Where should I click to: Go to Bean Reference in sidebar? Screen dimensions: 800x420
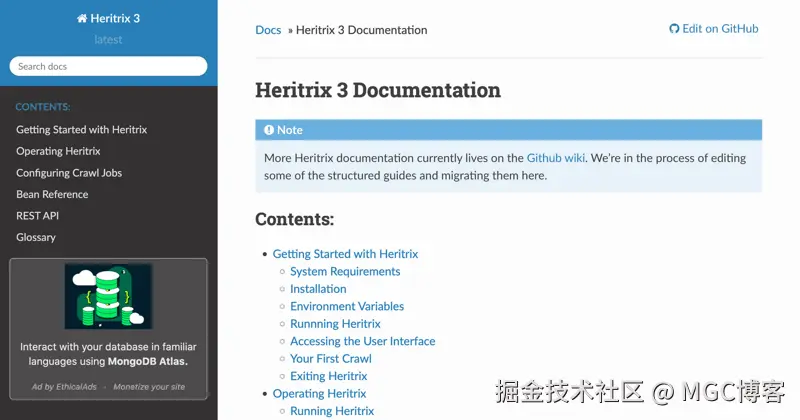coord(52,194)
